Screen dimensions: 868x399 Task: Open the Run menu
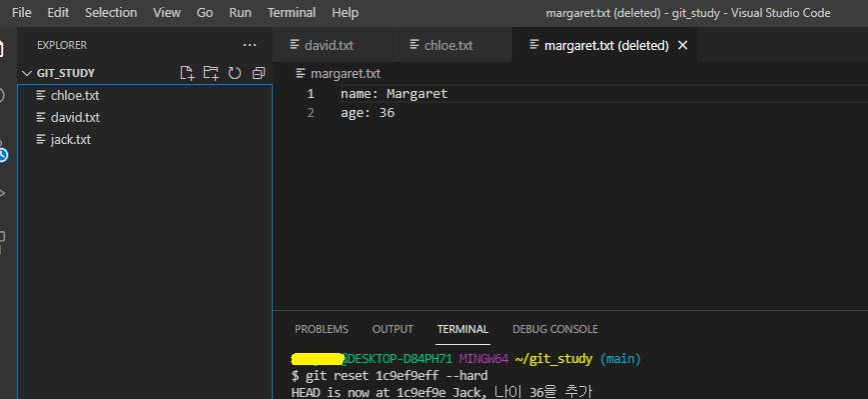coord(240,12)
